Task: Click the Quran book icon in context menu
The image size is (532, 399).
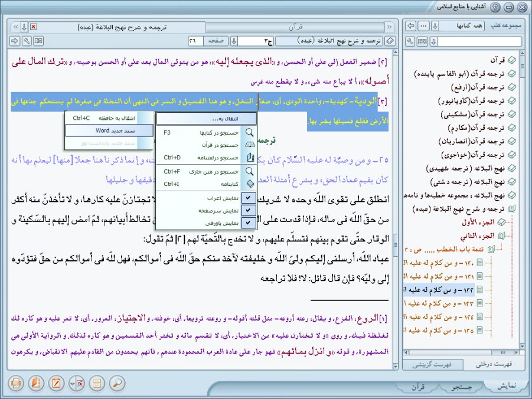Action: pyautogui.click(x=250, y=145)
